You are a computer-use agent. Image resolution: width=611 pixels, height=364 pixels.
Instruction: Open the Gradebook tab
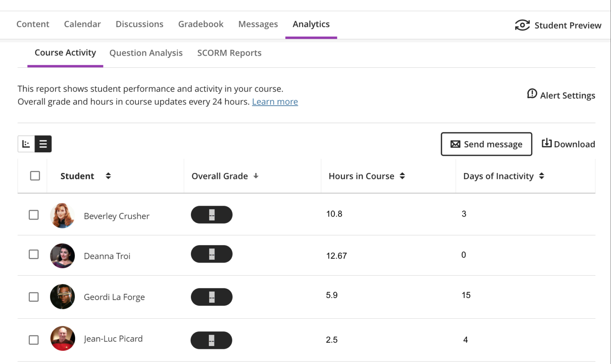pos(200,24)
